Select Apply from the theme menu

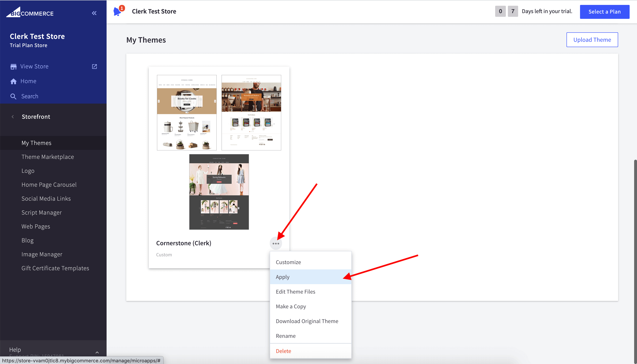coord(283,277)
